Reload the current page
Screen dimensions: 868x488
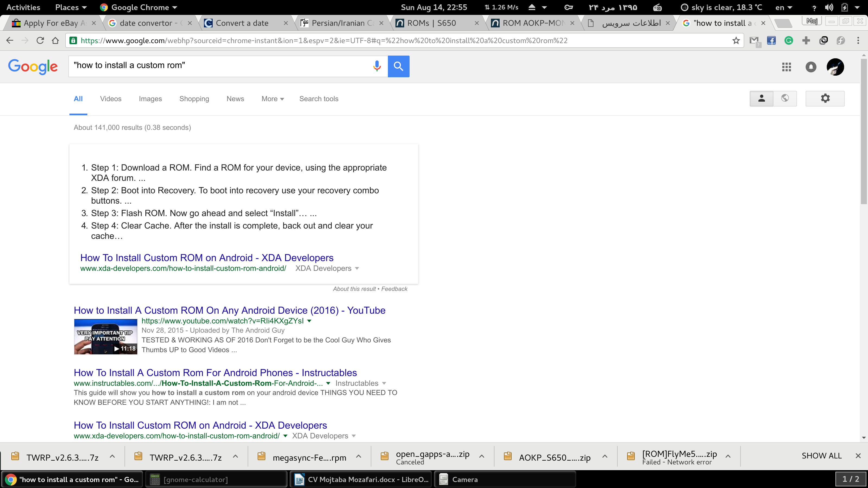pyautogui.click(x=40, y=41)
